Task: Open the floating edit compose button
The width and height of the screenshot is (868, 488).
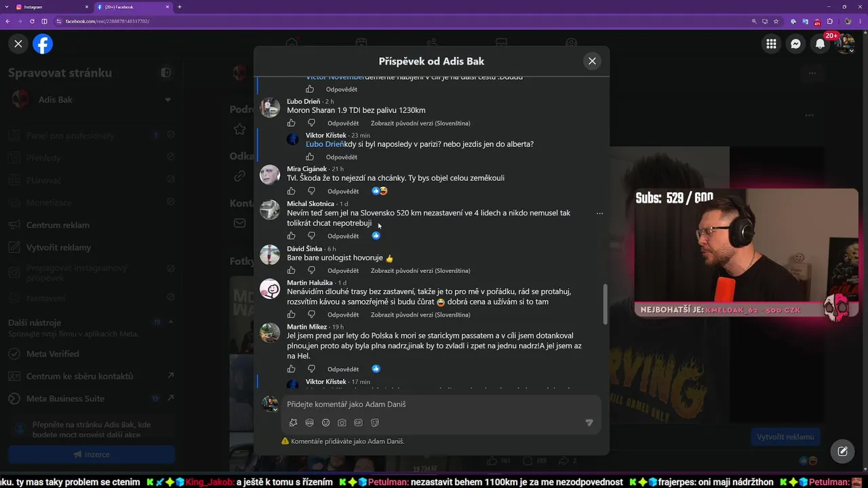Action: [842, 451]
